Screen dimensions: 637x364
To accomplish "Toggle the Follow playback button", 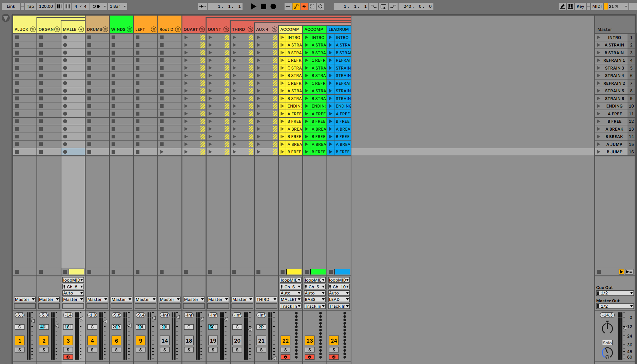I will [x=202, y=6].
